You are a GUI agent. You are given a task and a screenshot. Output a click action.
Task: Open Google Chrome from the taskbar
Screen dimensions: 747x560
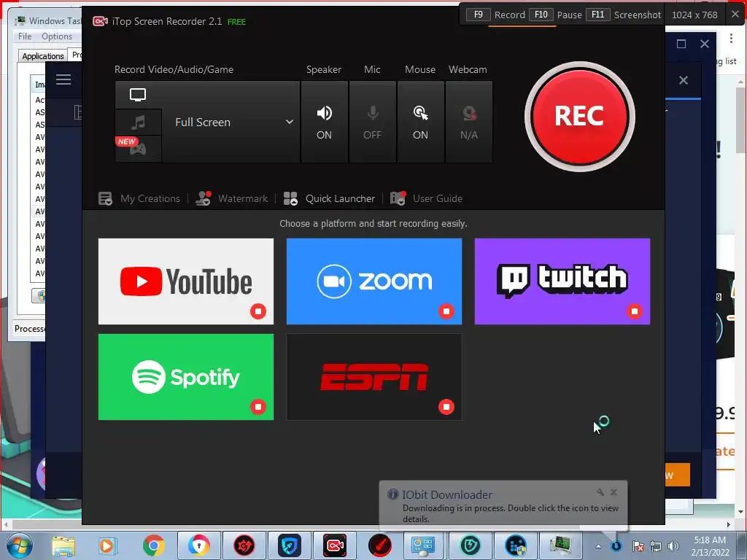tap(153, 545)
